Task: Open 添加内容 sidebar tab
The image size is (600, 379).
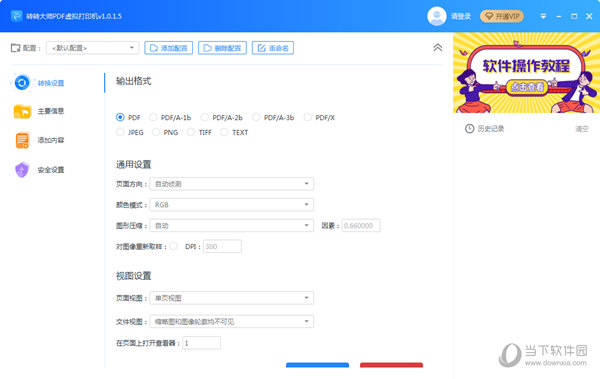Action: tap(39, 140)
